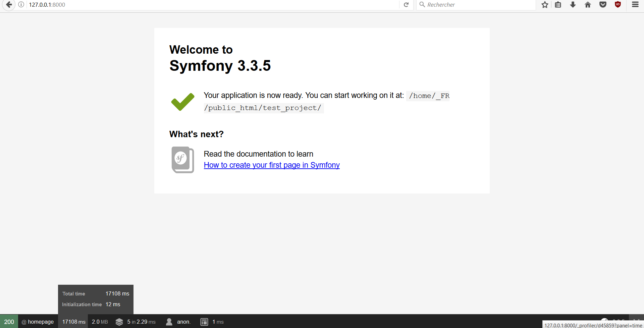View site information icon in address bar
The height and width of the screenshot is (328, 644).
pos(21,5)
